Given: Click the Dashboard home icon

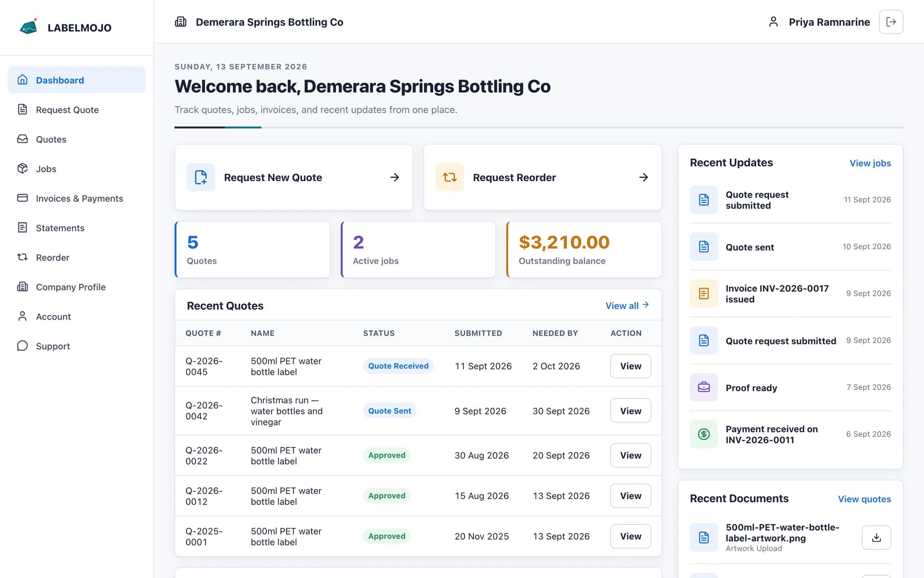Looking at the screenshot, I should (x=22, y=80).
